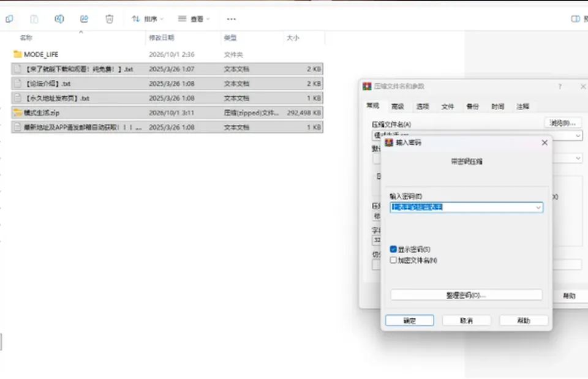Switch to the 常规 tab

pos(373,106)
